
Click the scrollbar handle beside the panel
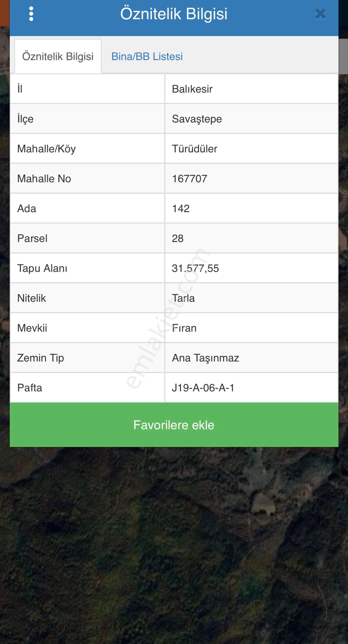click(x=343, y=56)
